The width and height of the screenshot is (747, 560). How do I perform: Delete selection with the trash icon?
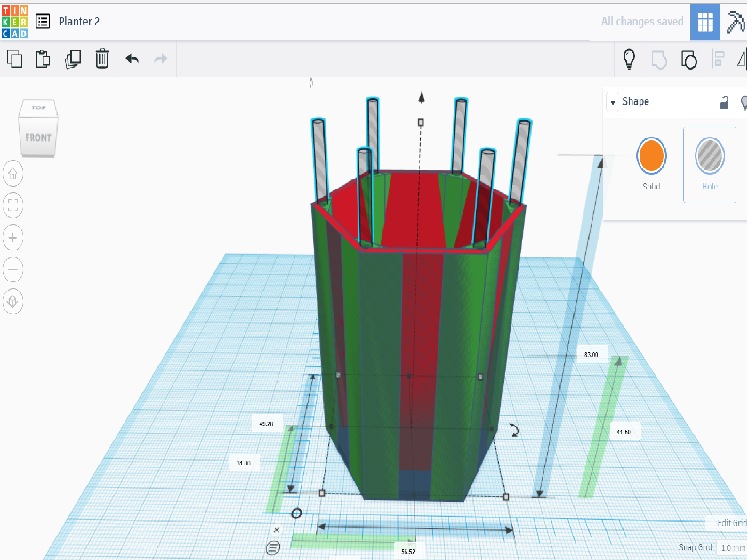coord(102,59)
